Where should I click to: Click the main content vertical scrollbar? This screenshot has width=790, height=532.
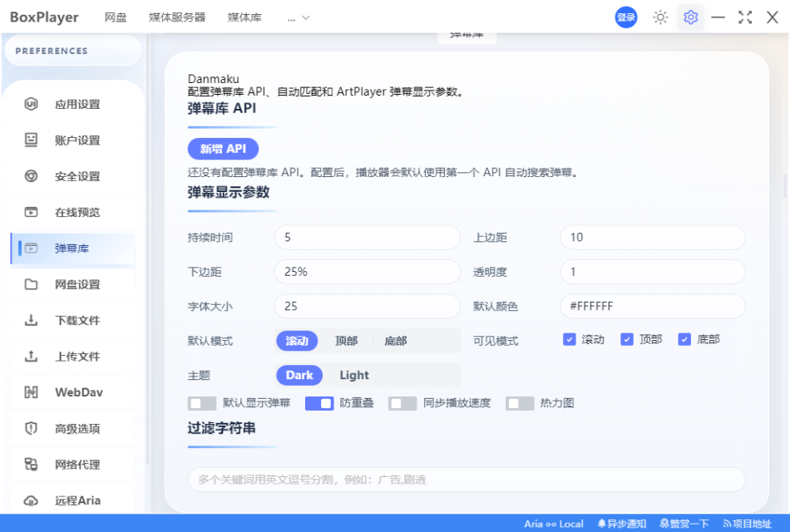tap(786, 186)
